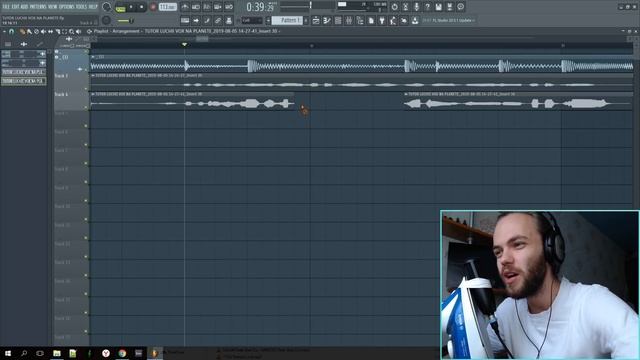Open the PATTERNS menu
The width and height of the screenshot is (640, 360).
[38, 7]
